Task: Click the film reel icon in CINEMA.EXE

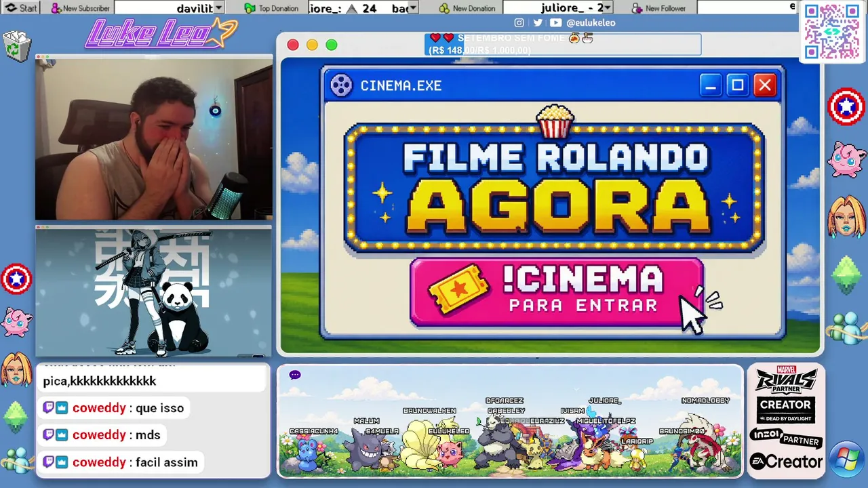Action: point(341,85)
